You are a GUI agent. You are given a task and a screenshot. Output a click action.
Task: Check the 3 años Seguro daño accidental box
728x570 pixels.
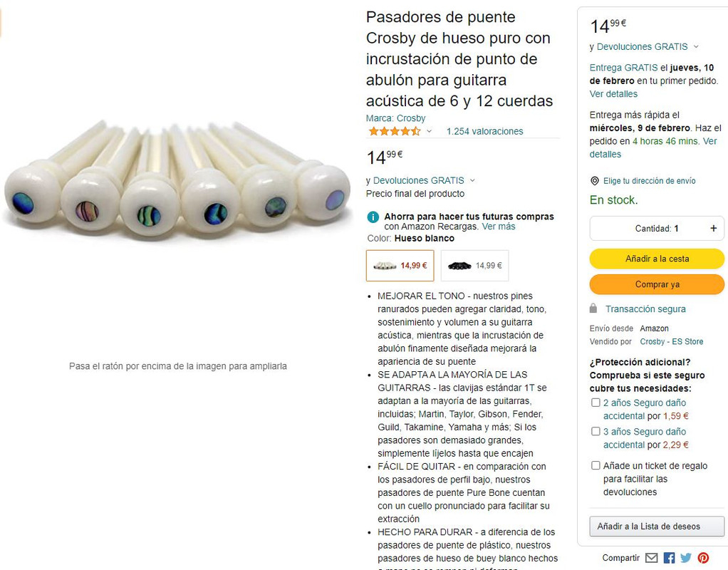pos(596,431)
